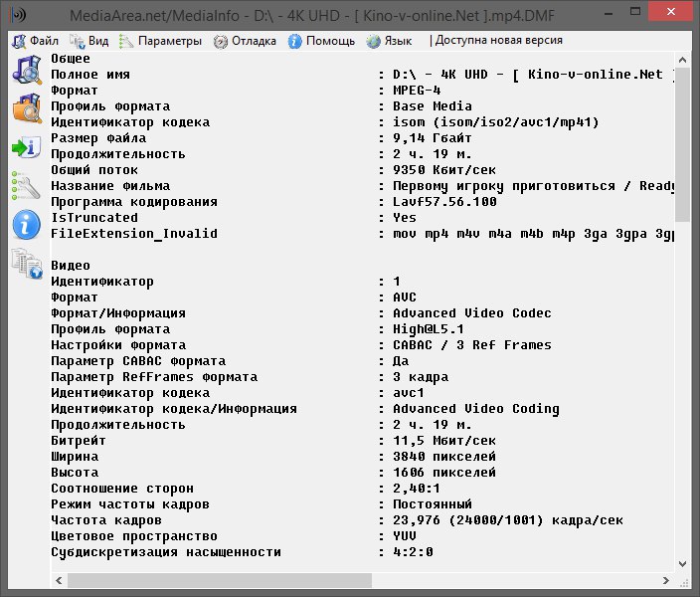Click the FileExtension_Invalid label
This screenshot has width=700, height=597.
134,234
